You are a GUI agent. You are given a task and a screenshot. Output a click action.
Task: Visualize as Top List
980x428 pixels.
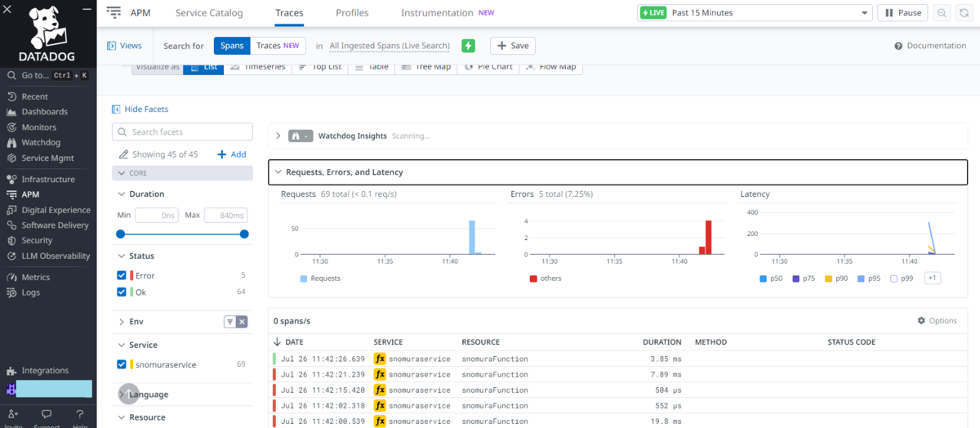click(x=319, y=66)
